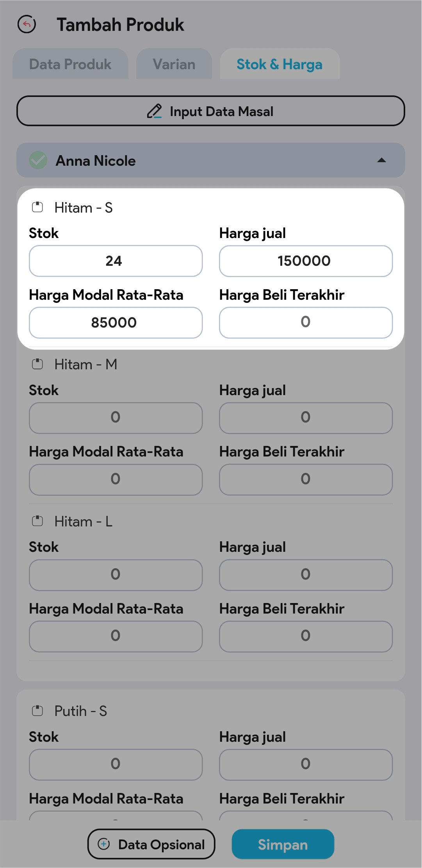Click Hitam - S Harga Modal Rata-Rata field
422x868 pixels.
pyautogui.click(x=116, y=323)
